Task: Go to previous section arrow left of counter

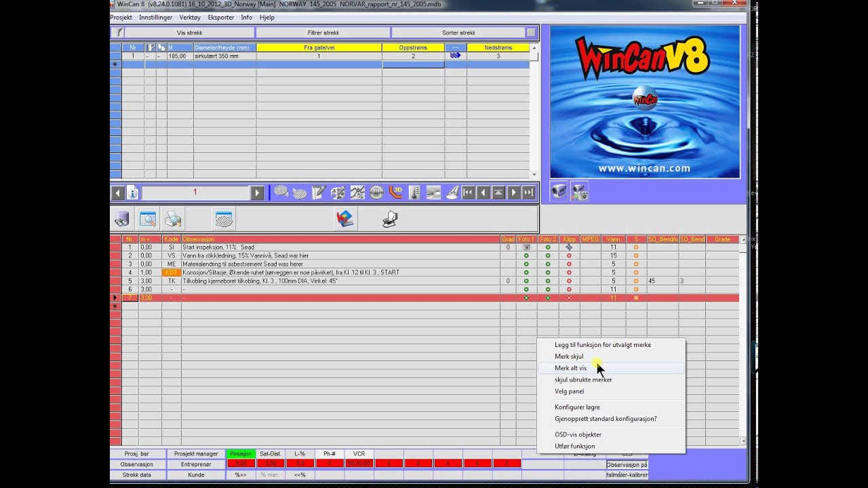Action: (118, 193)
